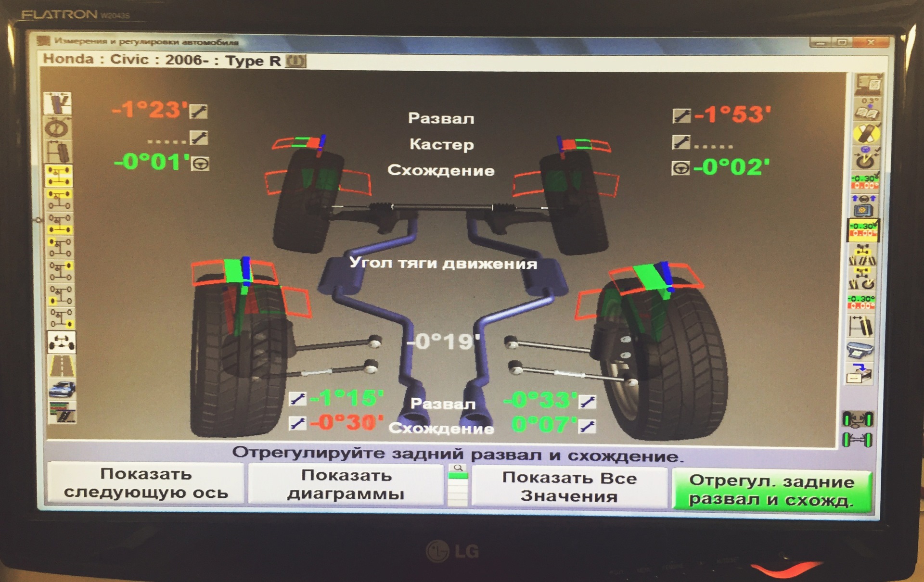Click the magnifier icon between the bottom buttons

[458, 468]
